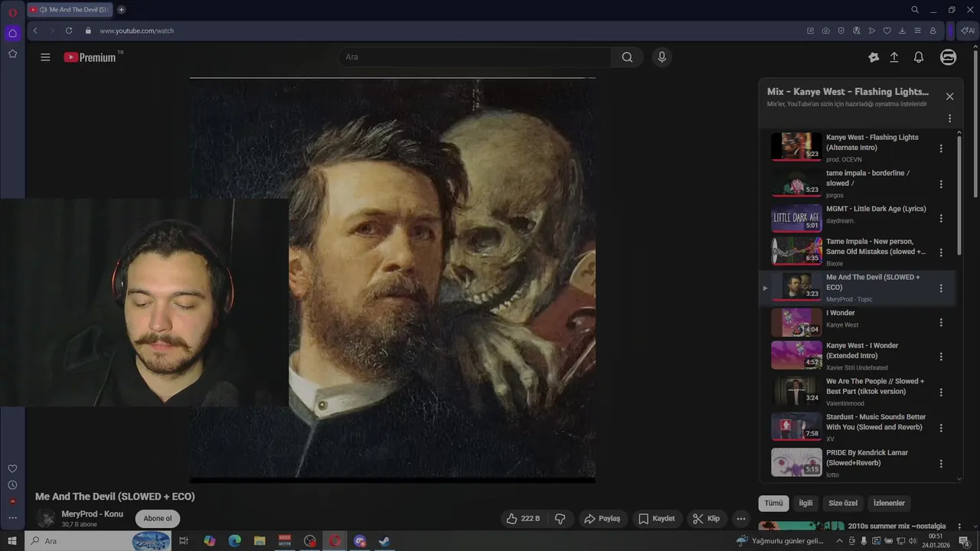Image resolution: width=980 pixels, height=551 pixels.
Task: Select the İlgili filter chip
Action: pos(805,503)
